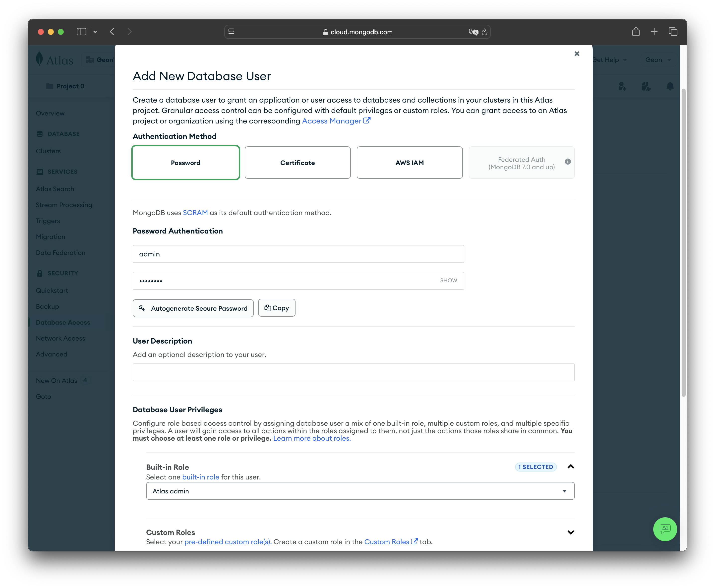The height and width of the screenshot is (588, 715).
Task: Select AWS IAM authentication method
Action: coord(409,163)
